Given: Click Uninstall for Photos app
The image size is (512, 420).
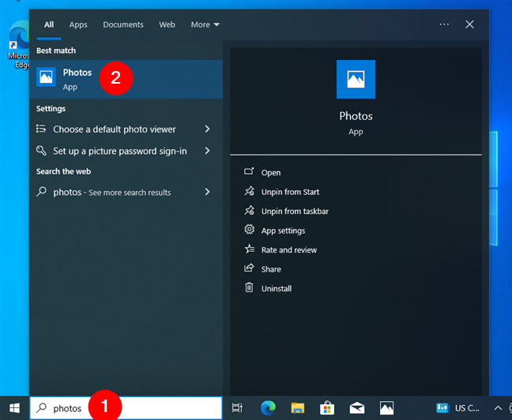Looking at the screenshot, I should (x=277, y=288).
